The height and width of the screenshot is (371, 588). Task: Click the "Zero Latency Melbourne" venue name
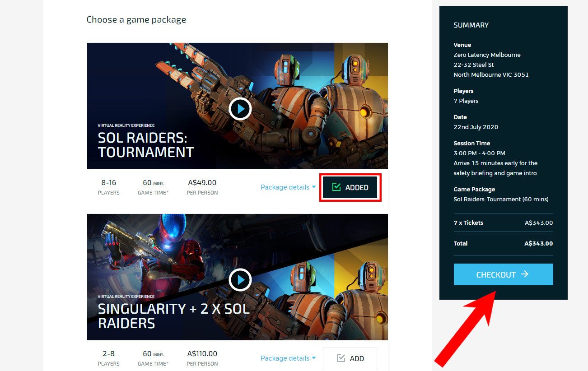click(487, 55)
